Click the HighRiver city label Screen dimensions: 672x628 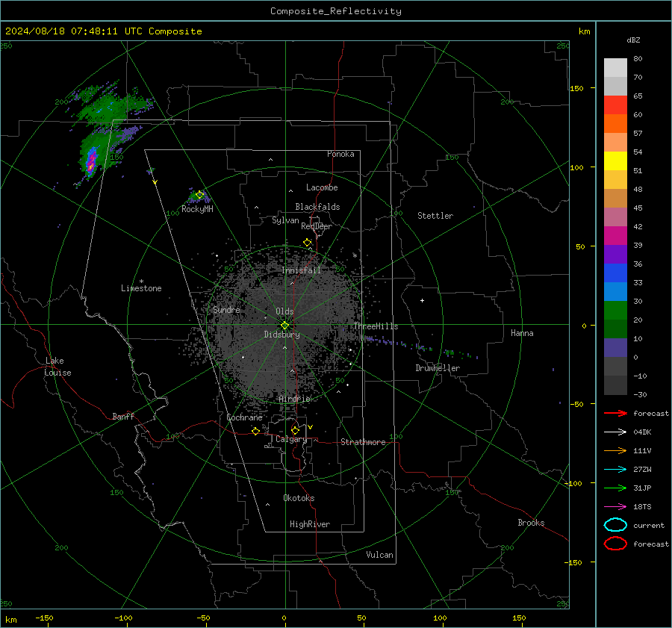click(310, 524)
